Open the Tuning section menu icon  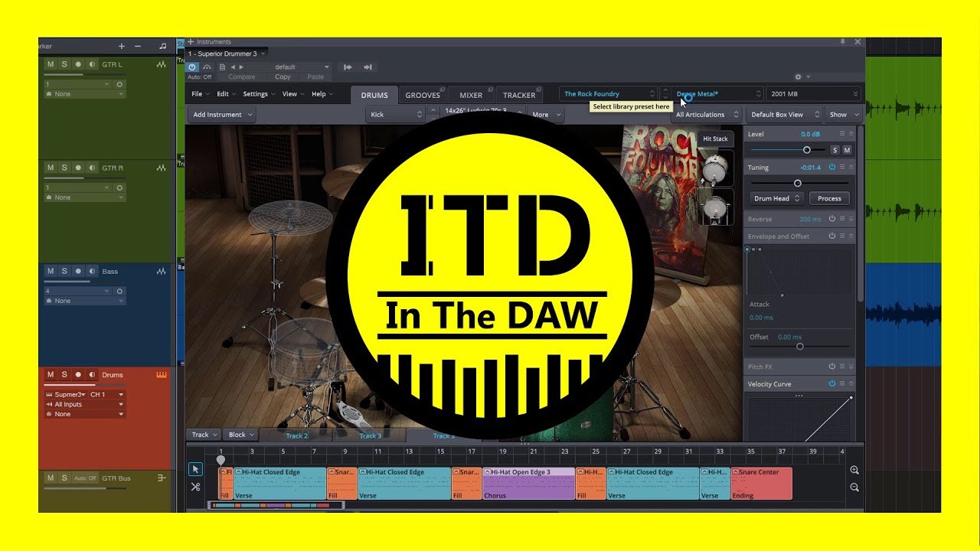[842, 167]
